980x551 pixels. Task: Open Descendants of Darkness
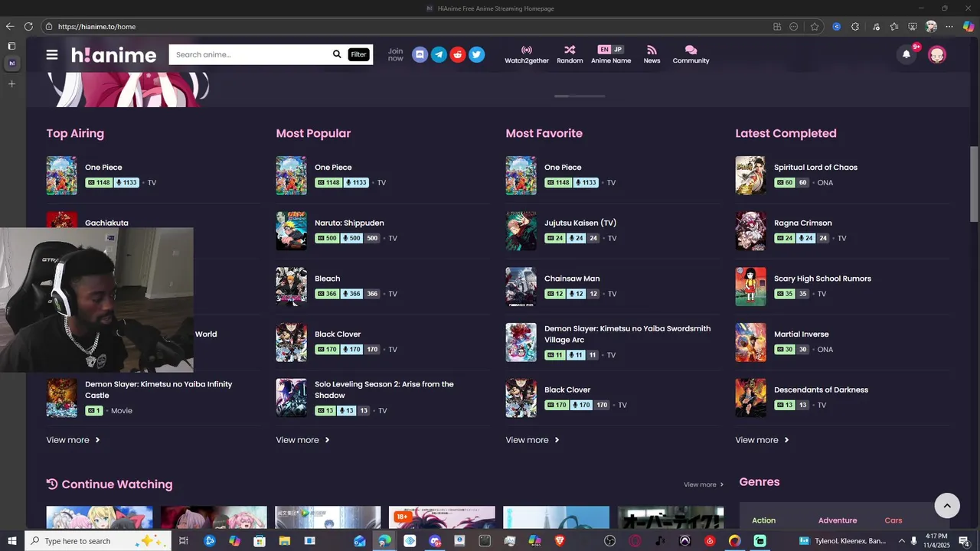click(821, 390)
